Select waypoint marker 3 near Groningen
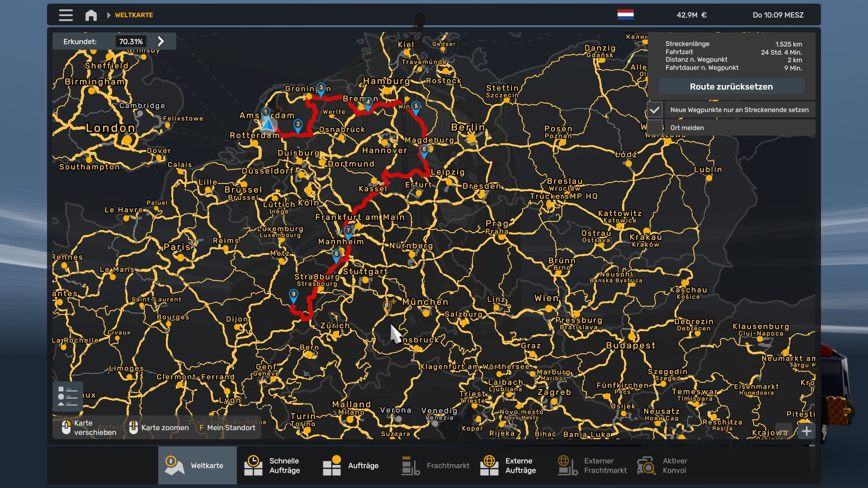868x488 pixels. click(321, 89)
